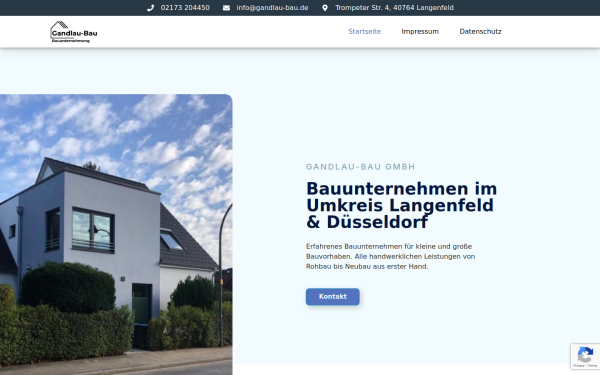Email info@gandlau-bau.de

click(272, 8)
